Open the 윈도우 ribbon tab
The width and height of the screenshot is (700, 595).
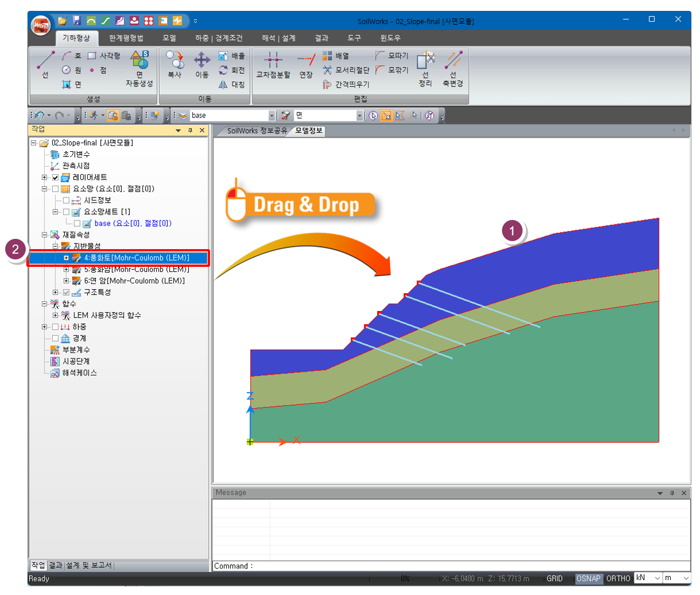click(390, 38)
